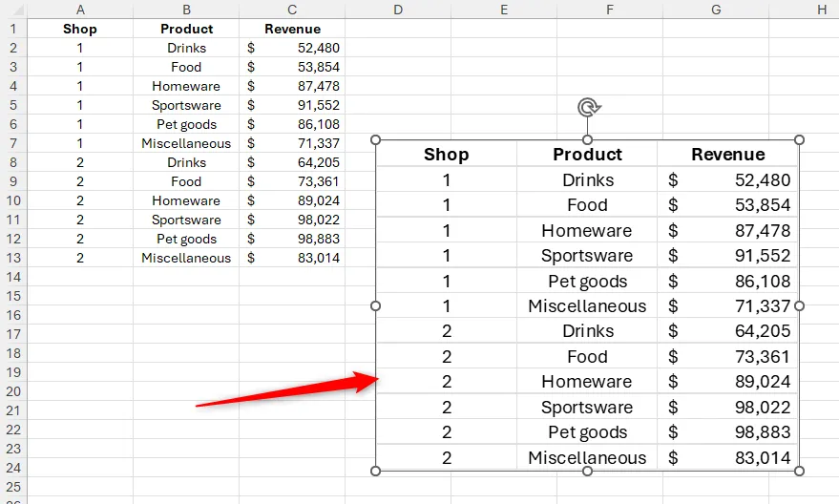The height and width of the screenshot is (504, 839).
Task: Click the column H header
Action: pos(821,10)
